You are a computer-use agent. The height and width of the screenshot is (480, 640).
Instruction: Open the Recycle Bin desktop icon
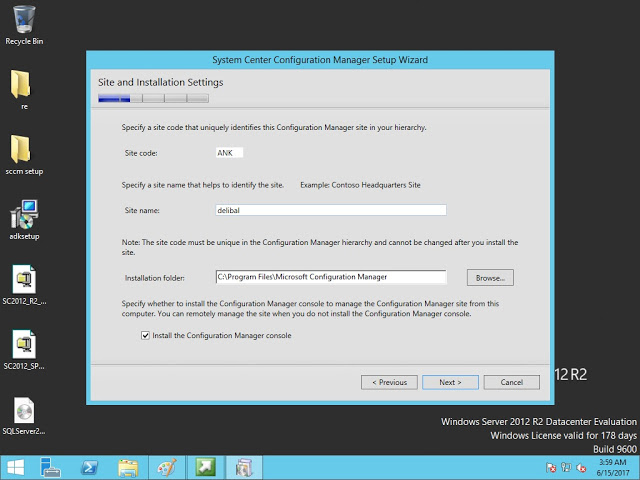(24, 22)
